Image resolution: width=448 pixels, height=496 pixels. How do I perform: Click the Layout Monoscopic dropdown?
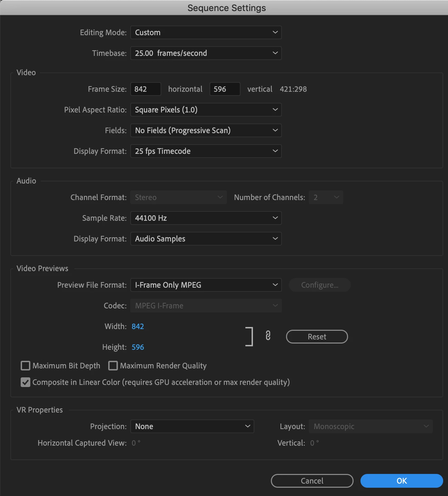(371, 426)
